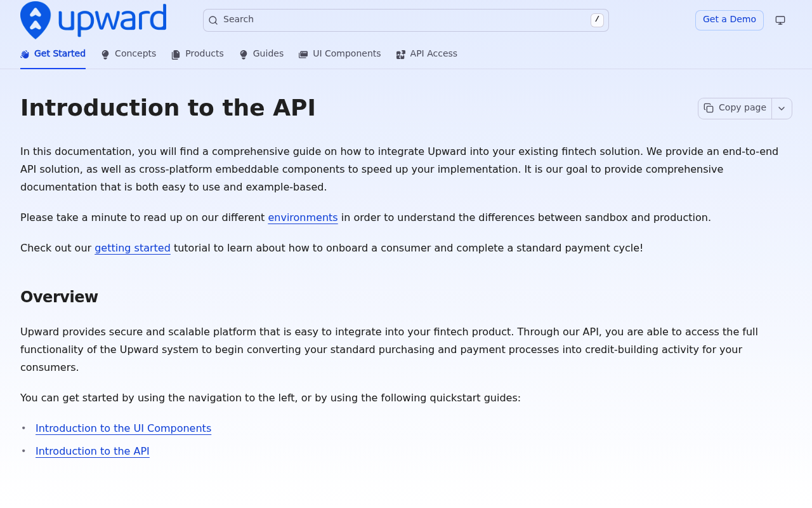The width and height of the screenshot is (812, 508).
Task: Click the Upward logo
Action: click(93, 20)
